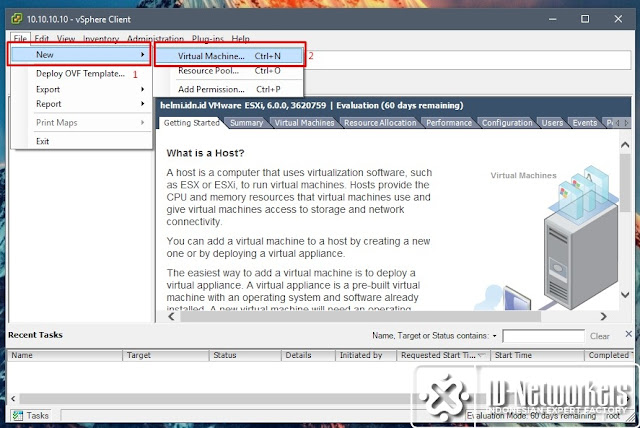
Task: Click the Recent Tasks filter input field
Action: coord(543,336)
